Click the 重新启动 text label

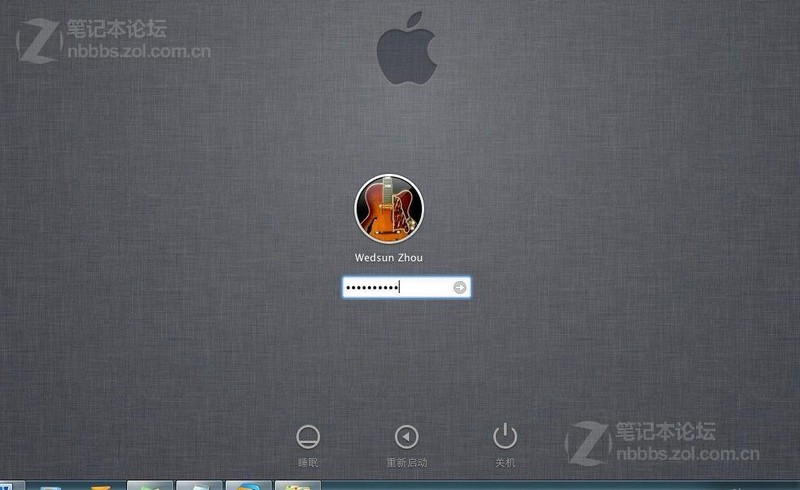[x=406, y=463]
